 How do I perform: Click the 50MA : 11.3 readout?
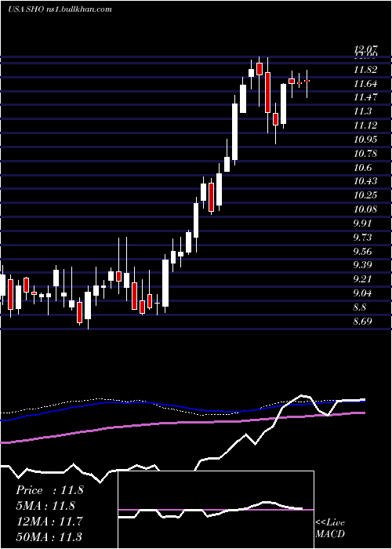coord(49,536)
